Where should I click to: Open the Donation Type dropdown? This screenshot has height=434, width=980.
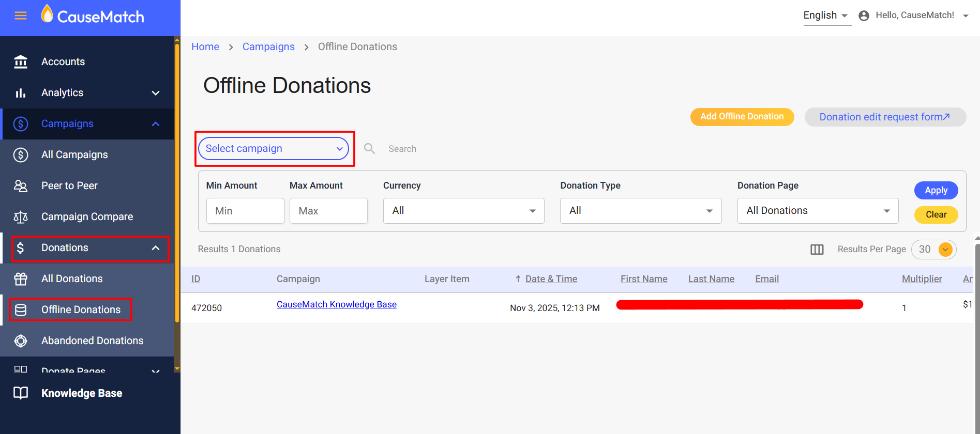coord(641,211)
